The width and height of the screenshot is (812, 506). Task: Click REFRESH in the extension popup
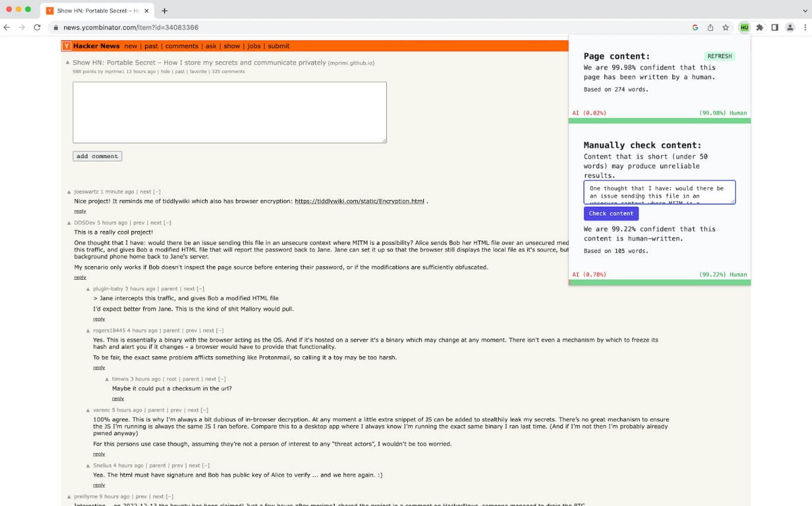[x=719, y=56]
